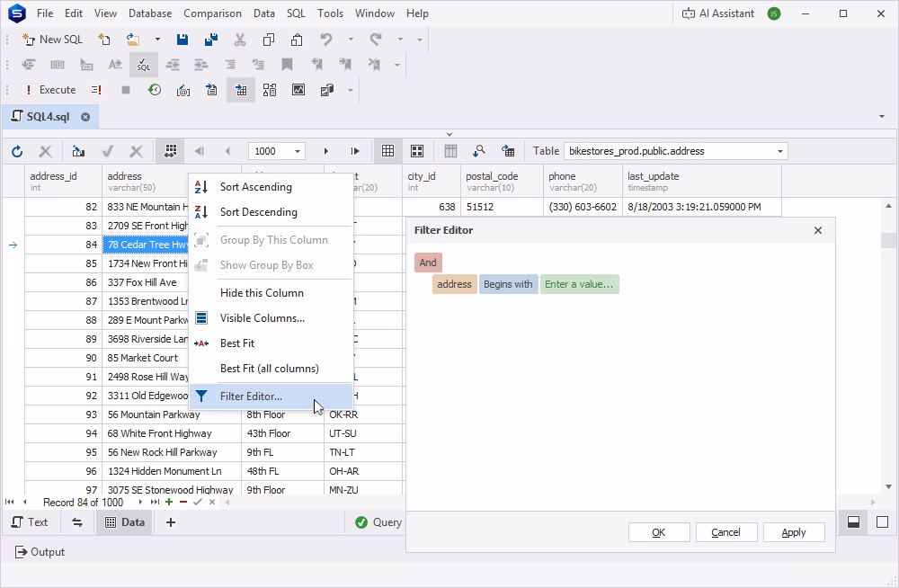
Task: Switch to the Text view tab
Action: coord(30,522)
